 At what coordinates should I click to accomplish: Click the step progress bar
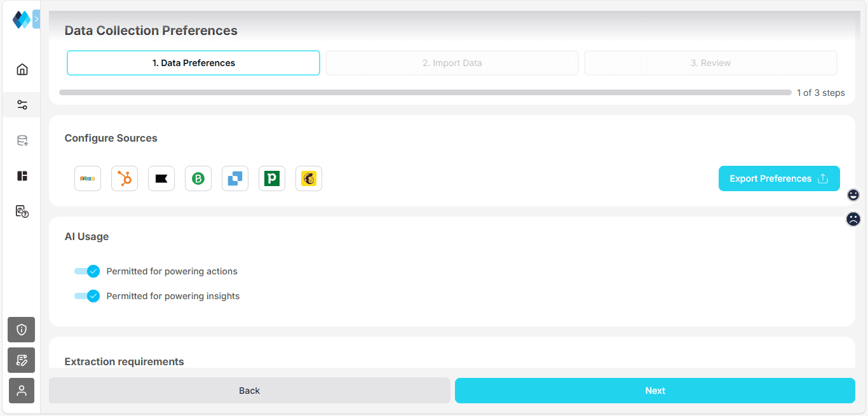(424, 92)
